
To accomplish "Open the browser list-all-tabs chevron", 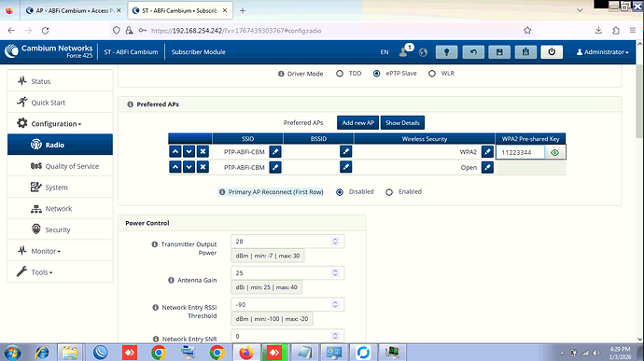I will coord(580,10).
